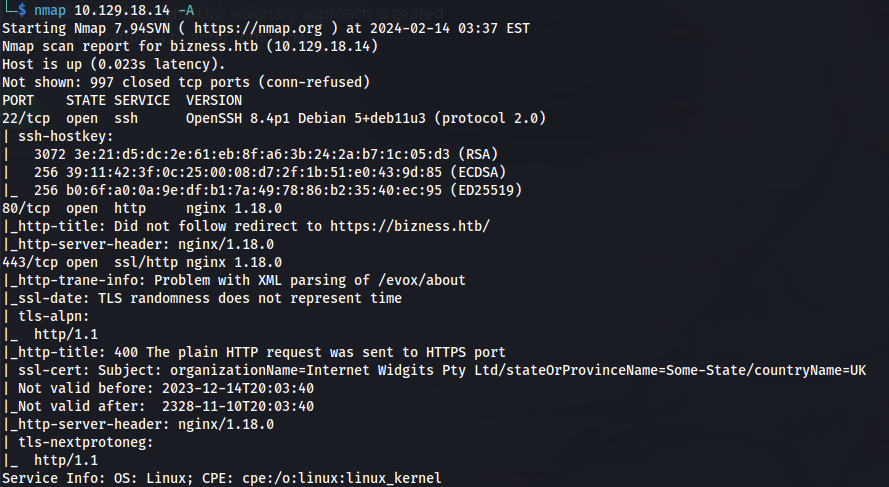Click the ED25519 hostkey fingerprint line
The height and width of the screenshot is (487, 889).
(278, 190)
